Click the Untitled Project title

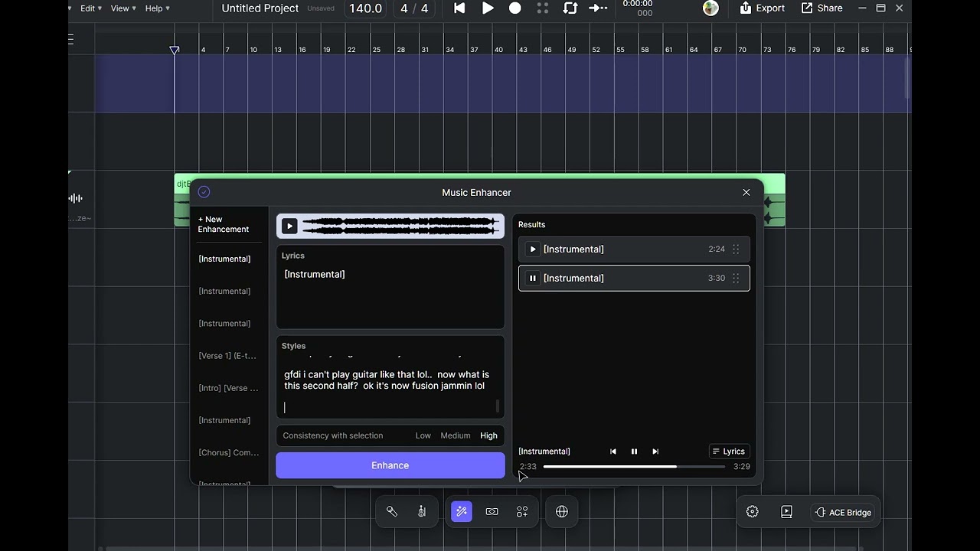260,8
